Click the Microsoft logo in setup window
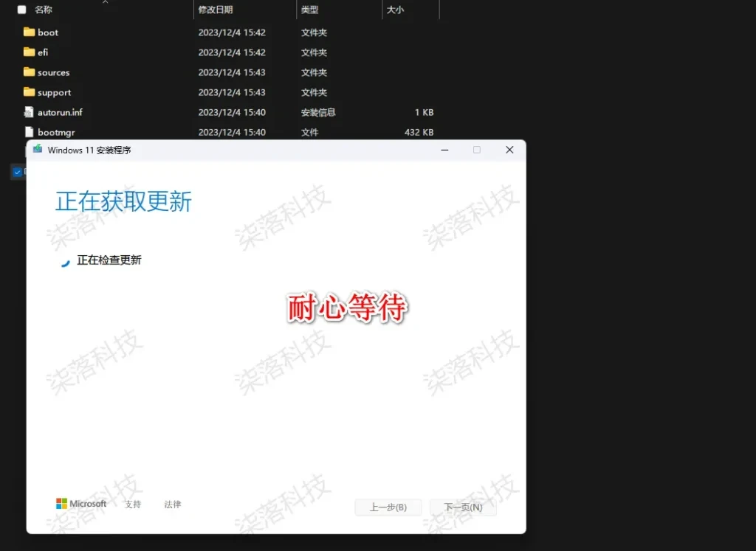Image resolution: width=756 pixels, height=551 pixels. 81,503
